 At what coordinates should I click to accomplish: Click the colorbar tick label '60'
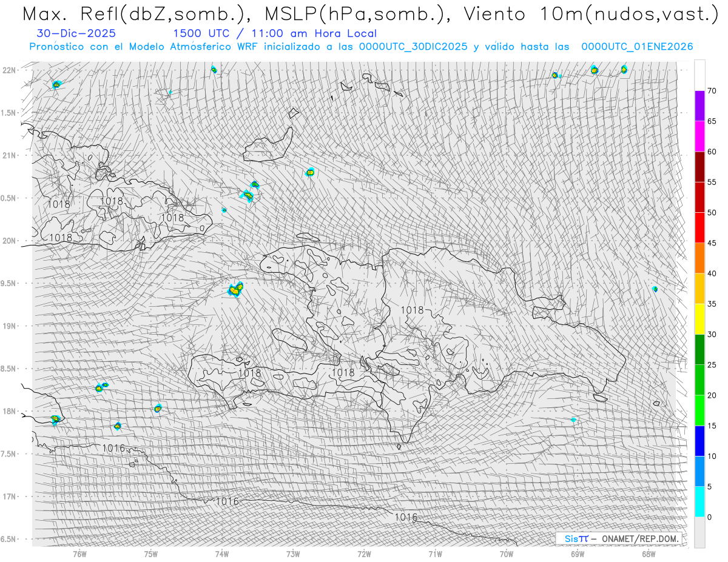point(712,152)
